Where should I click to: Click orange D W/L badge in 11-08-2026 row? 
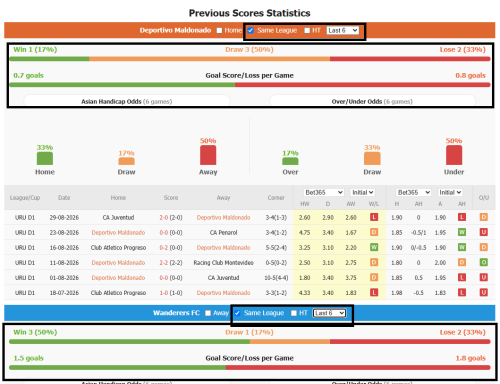(x=374, y=262)
